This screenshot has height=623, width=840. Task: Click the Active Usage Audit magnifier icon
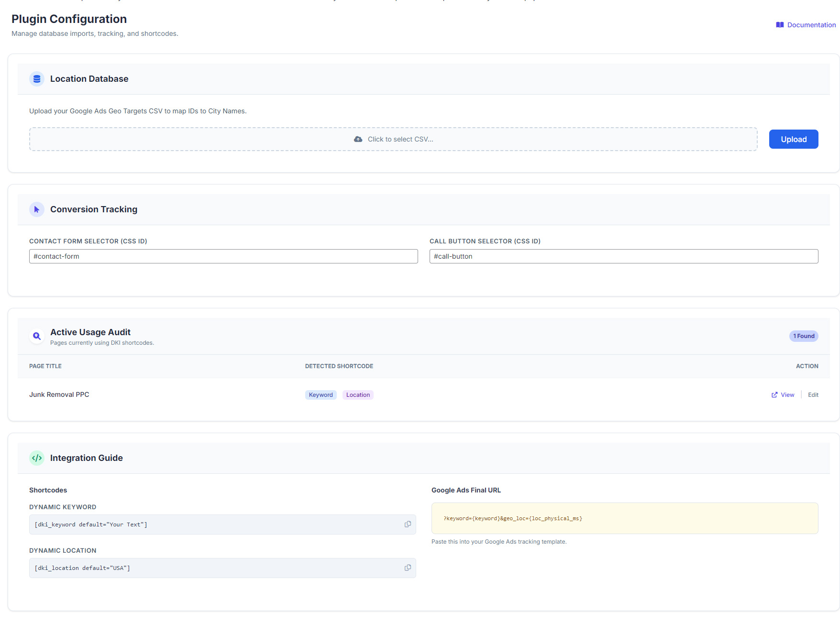pos(37,336)
